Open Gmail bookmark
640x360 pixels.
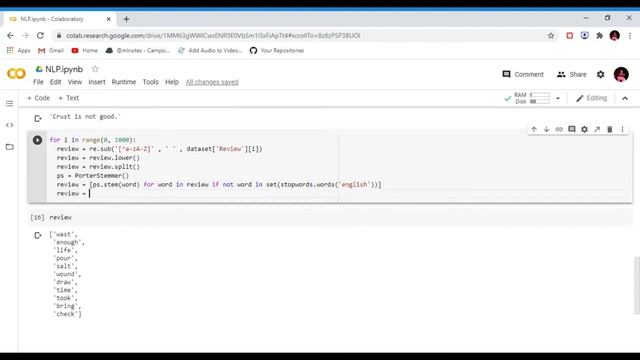[51, 51]
